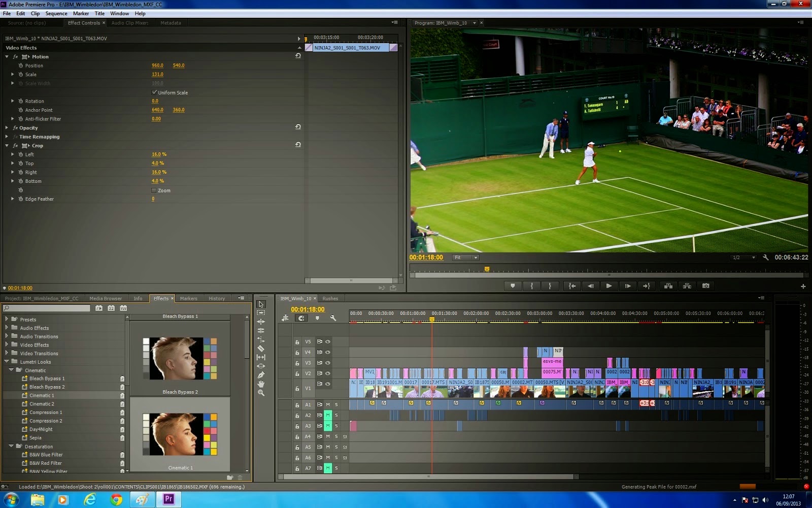This screenshot has width=812, height=508.
Task: Expand the Video Effects bin
Action: 7,344
